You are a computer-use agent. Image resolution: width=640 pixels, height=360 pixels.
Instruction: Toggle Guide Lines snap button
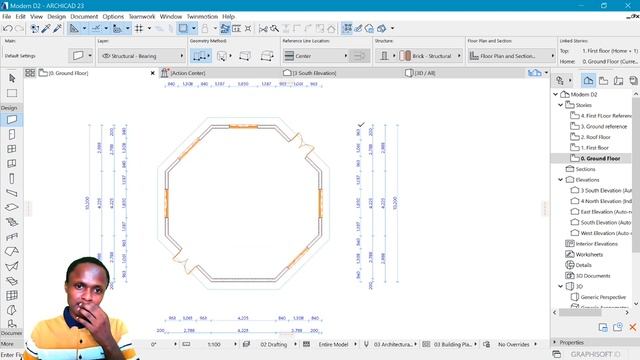tap(74, 29)
